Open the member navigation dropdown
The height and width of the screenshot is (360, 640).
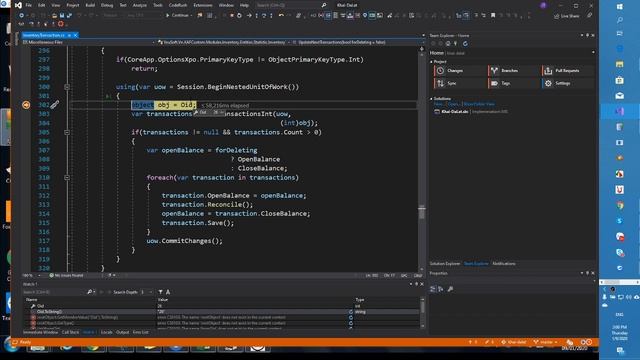(x=423, y=42)
